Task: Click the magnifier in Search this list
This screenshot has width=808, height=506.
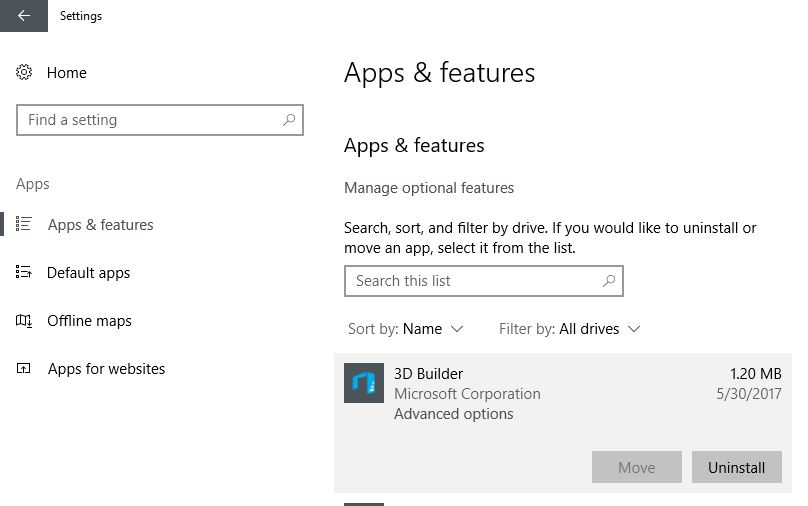Action: [609, 281]
